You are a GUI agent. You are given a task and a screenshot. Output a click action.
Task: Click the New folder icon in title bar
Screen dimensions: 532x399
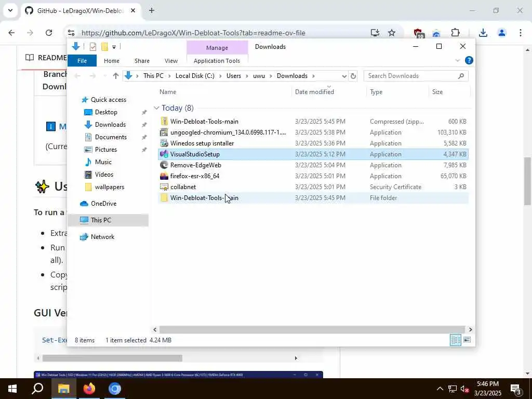click(104, 47)
